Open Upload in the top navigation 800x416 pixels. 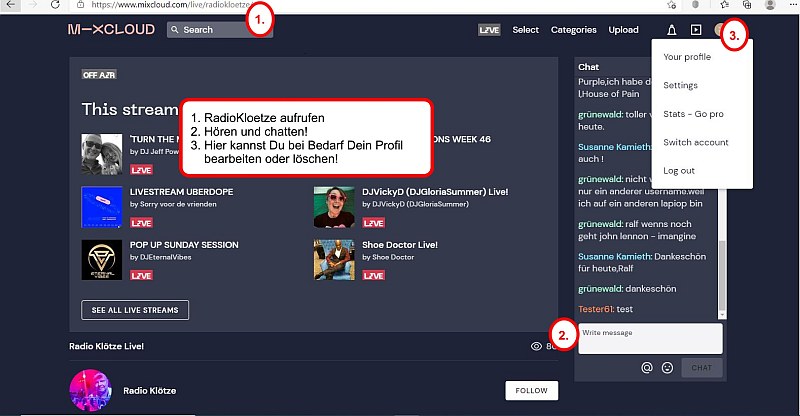point(623,30)
